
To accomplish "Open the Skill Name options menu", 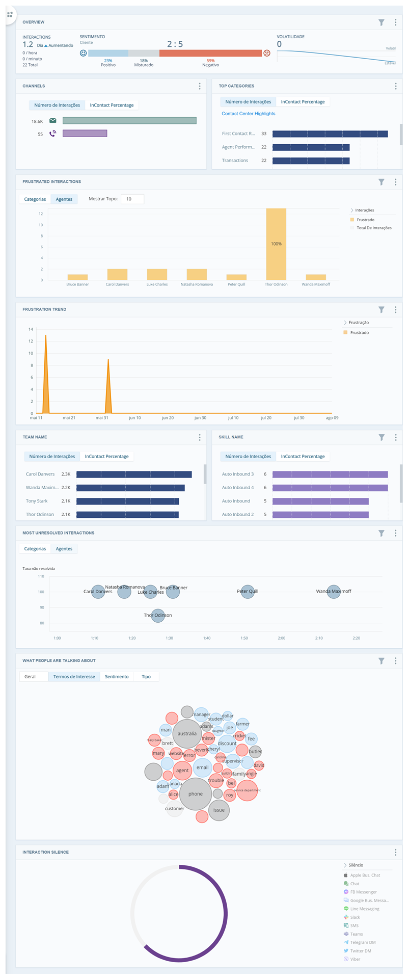I will pyautogui.click(x=396, y=437).
